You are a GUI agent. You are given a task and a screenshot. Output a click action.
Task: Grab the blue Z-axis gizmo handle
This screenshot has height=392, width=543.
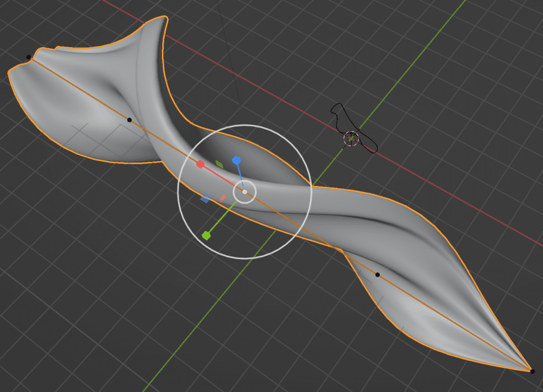tap(237, 160)
